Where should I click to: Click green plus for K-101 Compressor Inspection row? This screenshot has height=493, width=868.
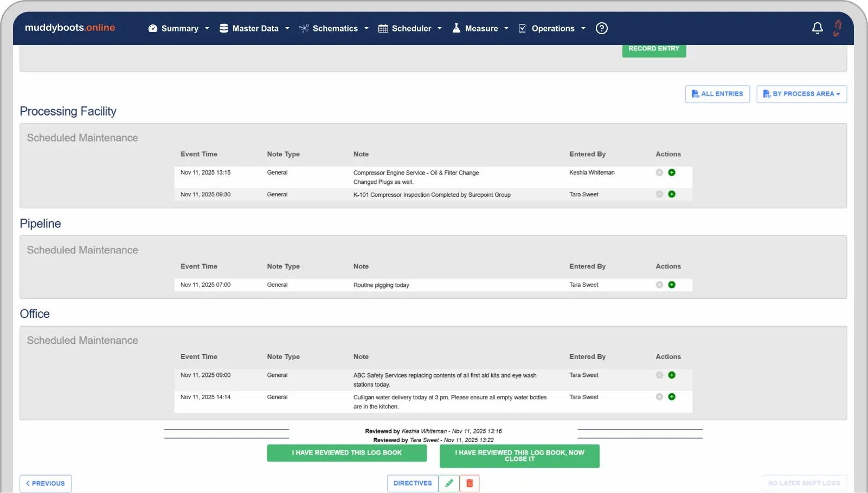pyautogui.click(x=672, y=194)
